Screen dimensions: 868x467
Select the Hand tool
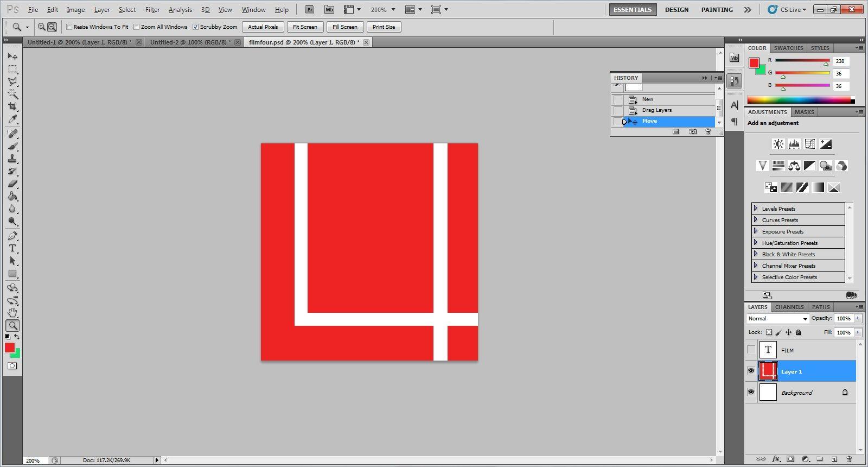[x=12, y=313]
